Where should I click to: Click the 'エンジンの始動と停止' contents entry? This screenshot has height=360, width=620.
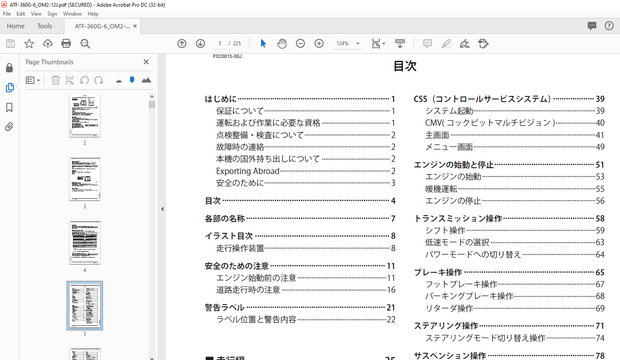click(x=454, y=165)
